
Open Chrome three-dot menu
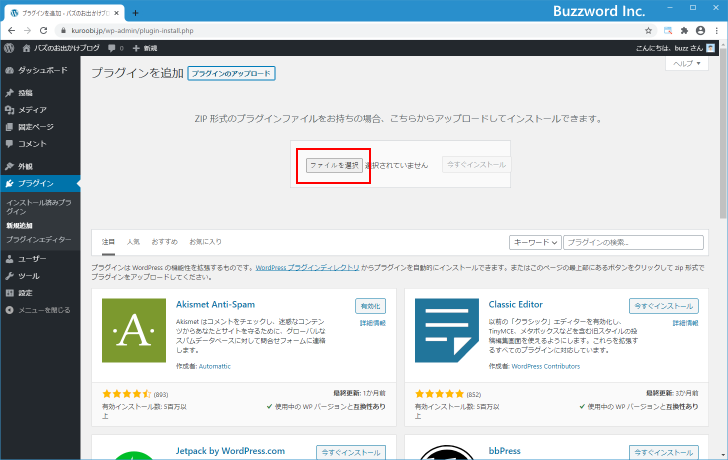717,31
